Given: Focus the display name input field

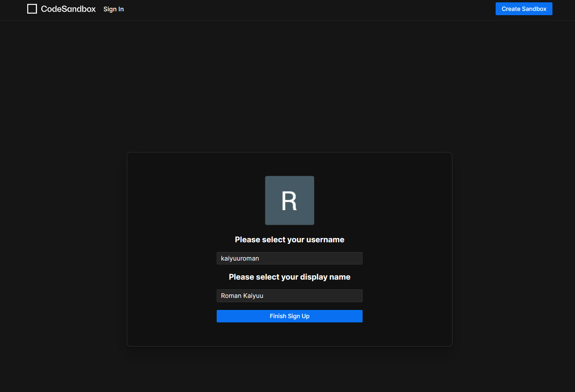Looking at the screenshot, I should coord(289,296).
